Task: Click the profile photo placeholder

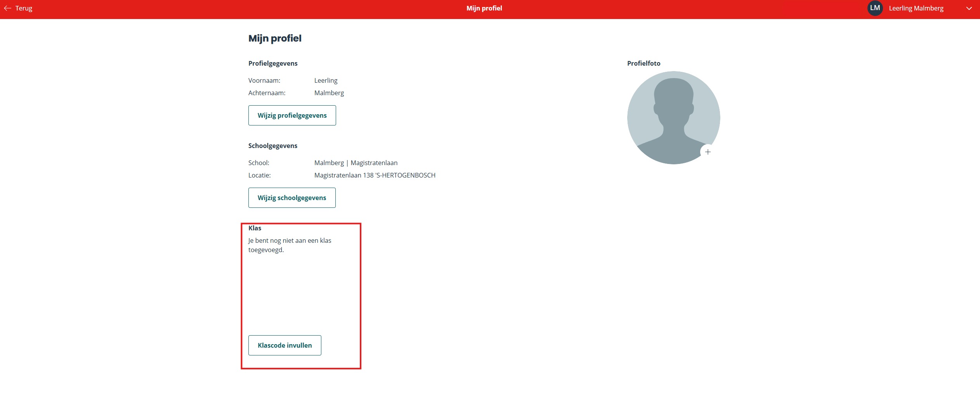Action: [x=673, y=117]
